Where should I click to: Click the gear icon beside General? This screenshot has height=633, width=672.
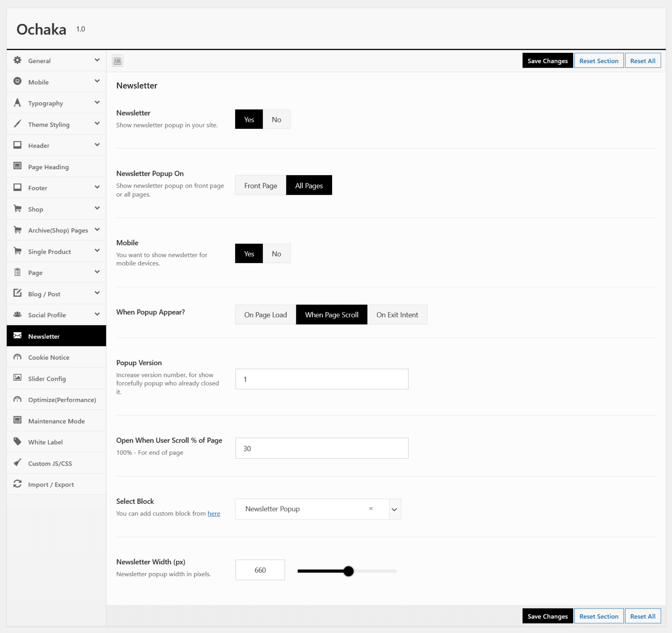click(18, 60)
